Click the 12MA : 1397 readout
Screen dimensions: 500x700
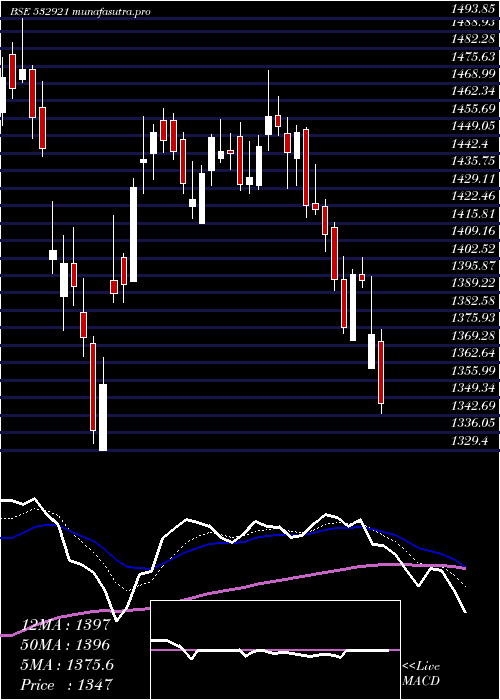click(65, 625)
